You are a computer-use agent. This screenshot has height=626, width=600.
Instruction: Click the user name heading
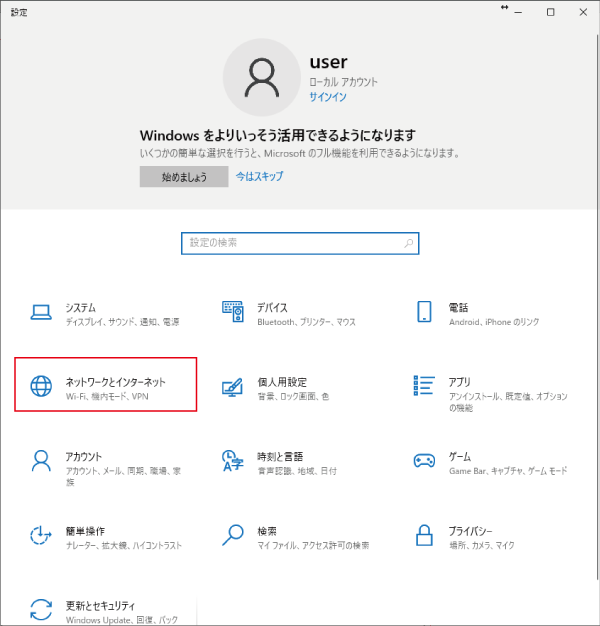pos(329,62)
